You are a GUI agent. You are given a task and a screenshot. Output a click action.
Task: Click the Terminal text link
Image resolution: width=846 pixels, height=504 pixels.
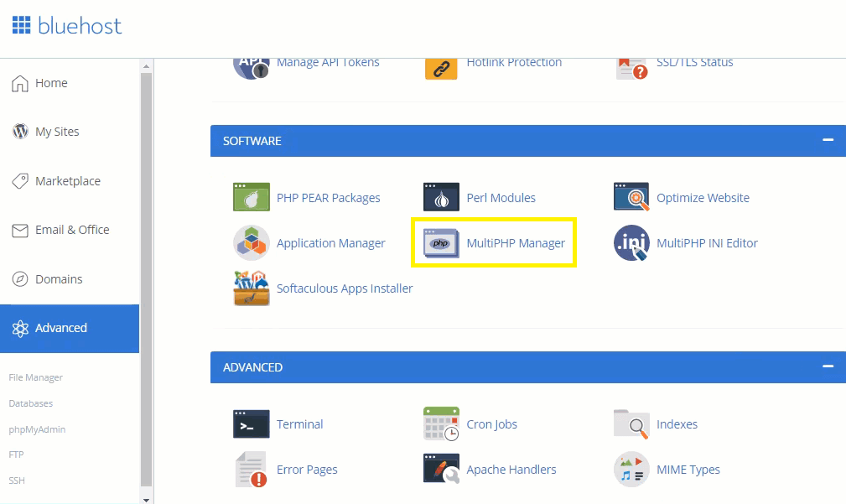pos(300,424)
